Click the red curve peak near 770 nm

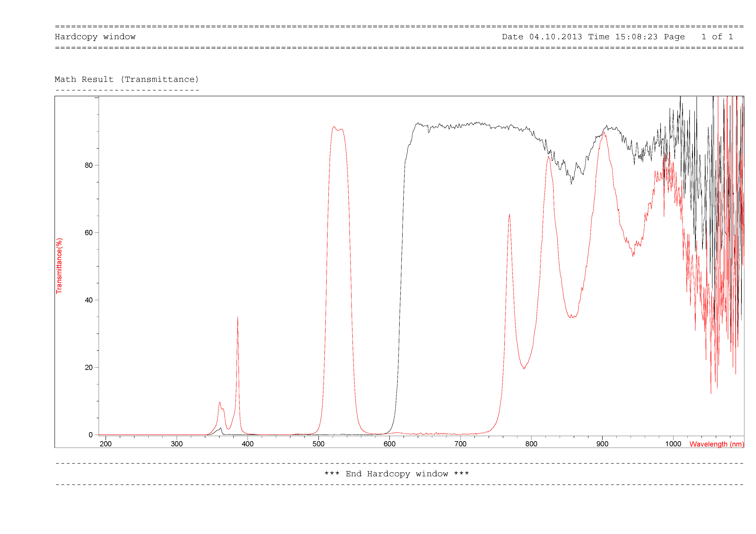(x=509, y=216)
